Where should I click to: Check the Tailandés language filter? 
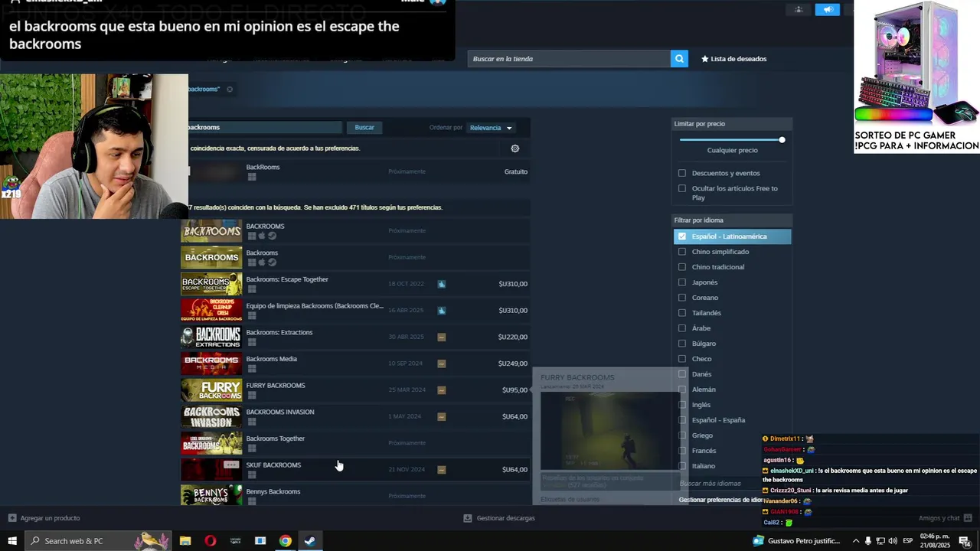pyautogui.click(x=682, y=313)
